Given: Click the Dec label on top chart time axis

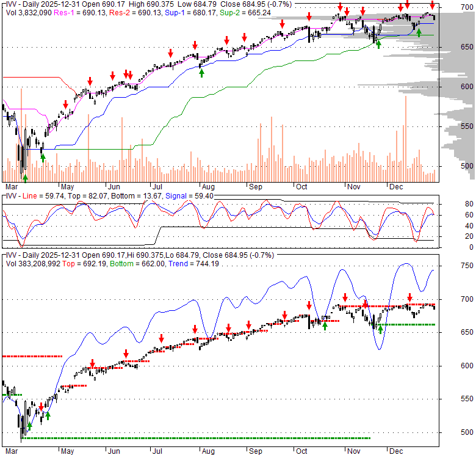Looking at the screenshot, I should (x=396, y=186).
